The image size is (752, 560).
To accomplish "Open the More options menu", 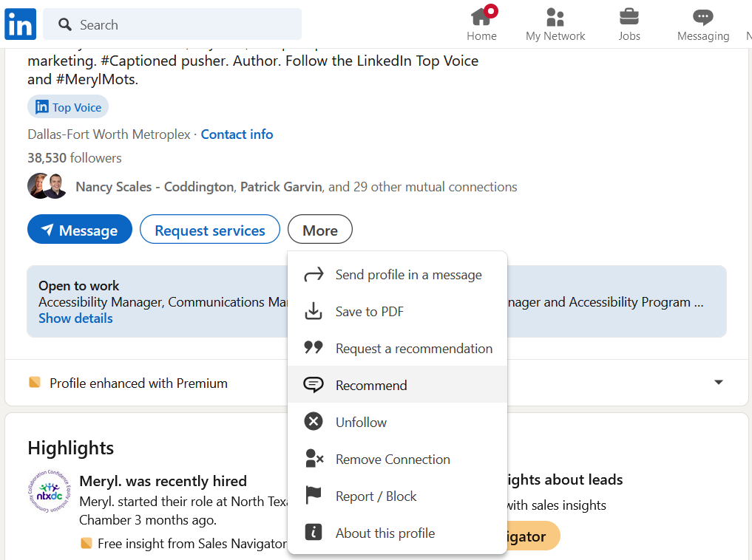I will point(319,229).
